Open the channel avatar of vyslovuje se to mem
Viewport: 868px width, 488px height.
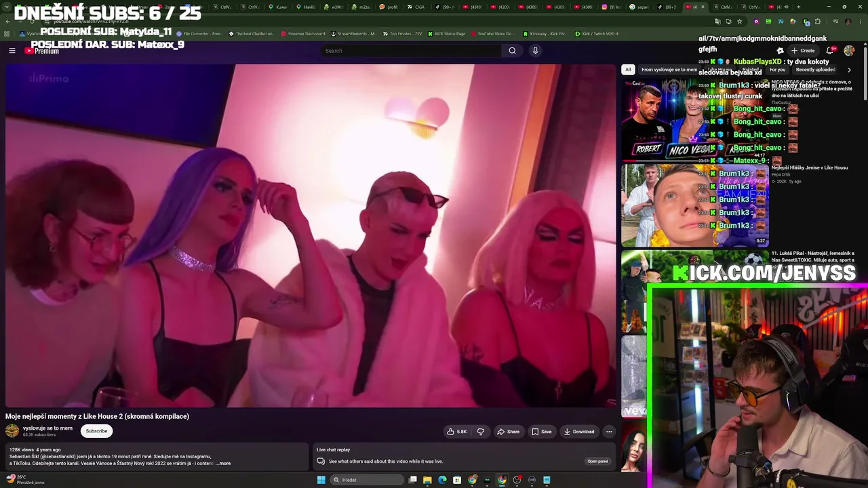[12, 430]
